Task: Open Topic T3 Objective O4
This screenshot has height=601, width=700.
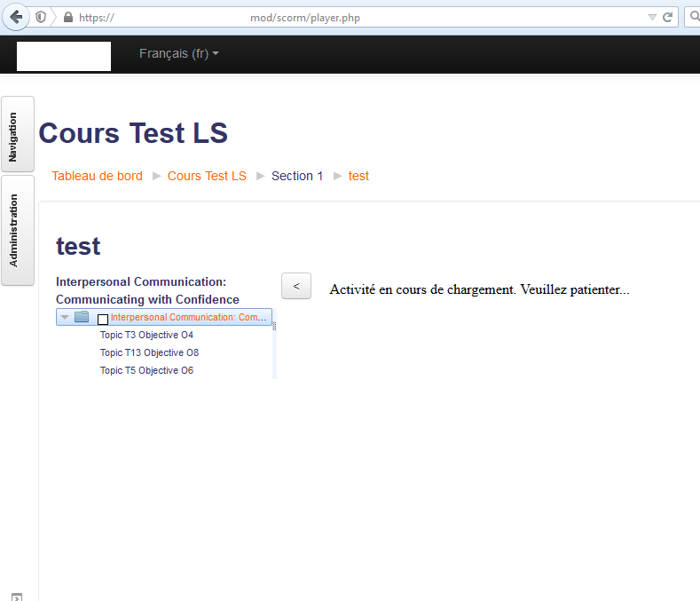Action: point(146,336)
